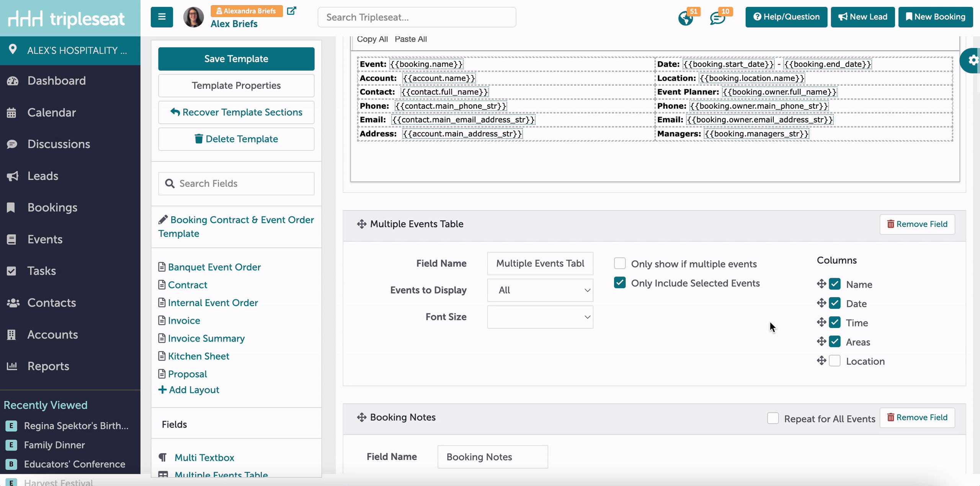The height and width of the screenshot is (486, 980).
Task: Open the Events to Display dropdown
Action: 540,290
